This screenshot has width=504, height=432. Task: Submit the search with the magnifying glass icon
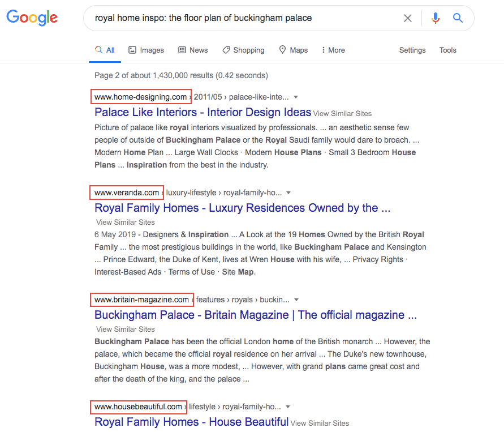[458, 18]
